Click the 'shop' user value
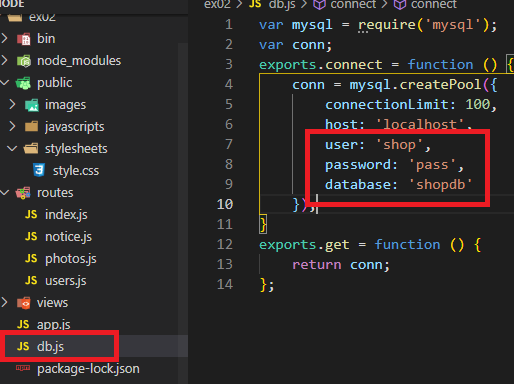 point(399,145)
